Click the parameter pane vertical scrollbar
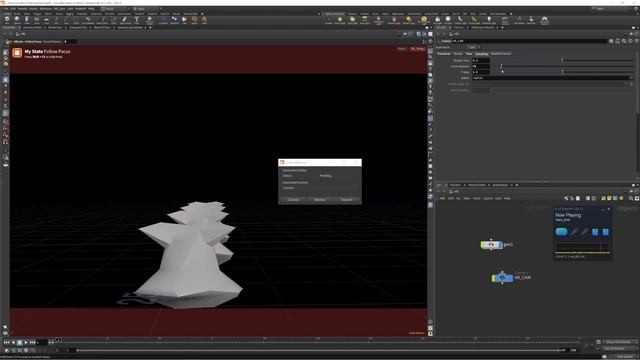Viewport: 640px width, 360px height. point(638,82)
